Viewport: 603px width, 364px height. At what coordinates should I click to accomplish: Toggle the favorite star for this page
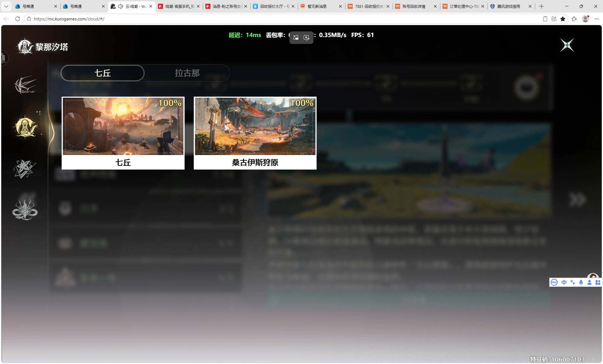[x=563, y=19]
